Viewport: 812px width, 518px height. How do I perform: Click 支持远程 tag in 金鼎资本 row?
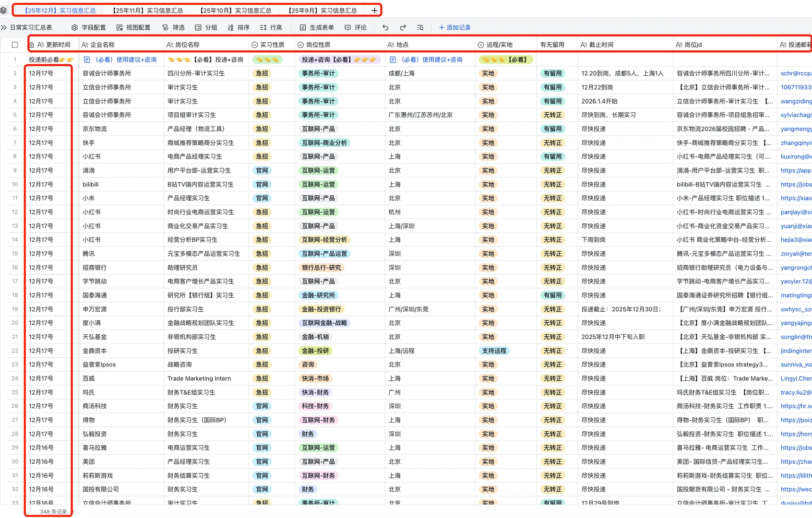[x=494, y=351]
